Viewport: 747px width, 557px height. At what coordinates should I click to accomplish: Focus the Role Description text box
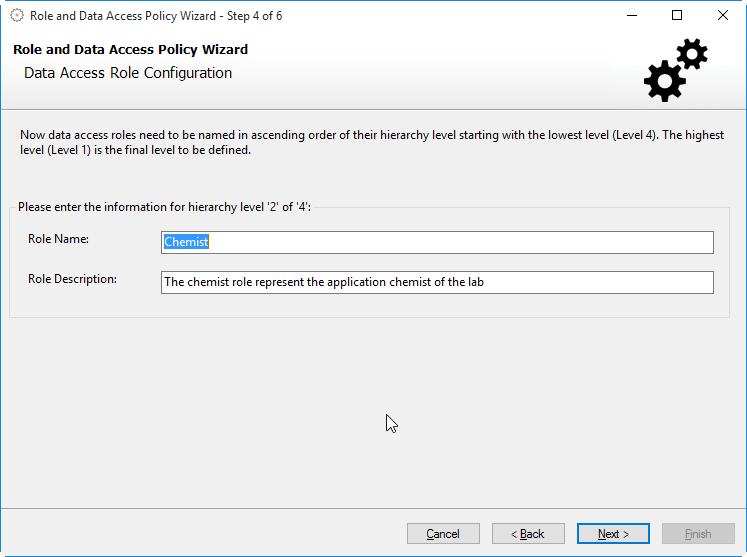(x=437, y=282)
